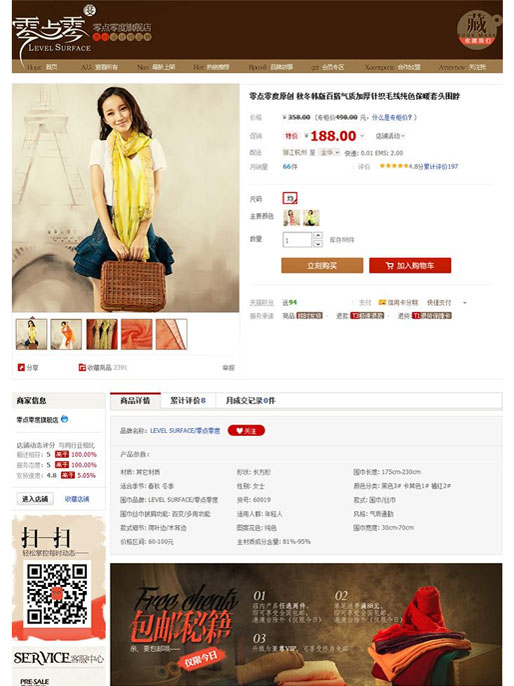Screen dimensions: 514x686
Task: Click the round 藏 bookmark store badge
Action: pos(477,29)
